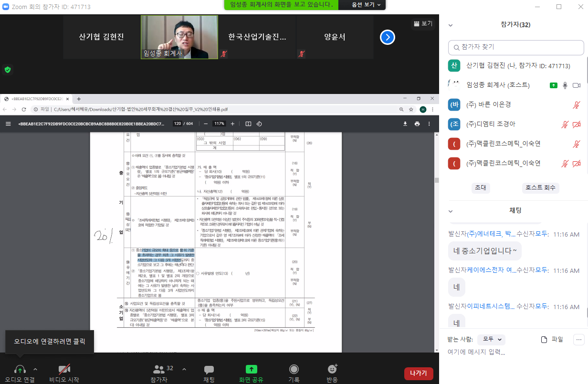The height and width of the screenshot is (384, 588).
Task: Select the 산기협 김현진 video tile
Action: coord(101,37)
